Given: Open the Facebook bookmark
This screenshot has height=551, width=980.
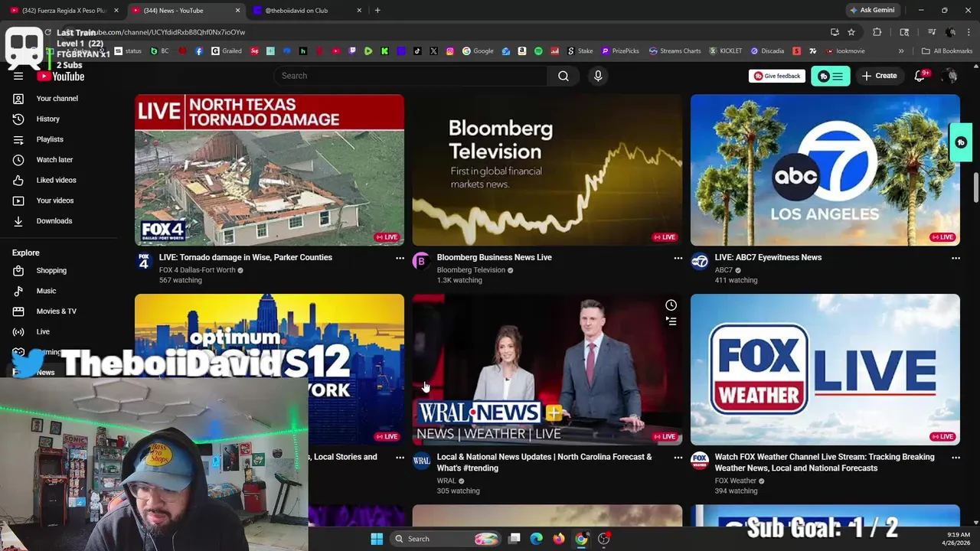Looking at the screenshot, I should [199, 51].
